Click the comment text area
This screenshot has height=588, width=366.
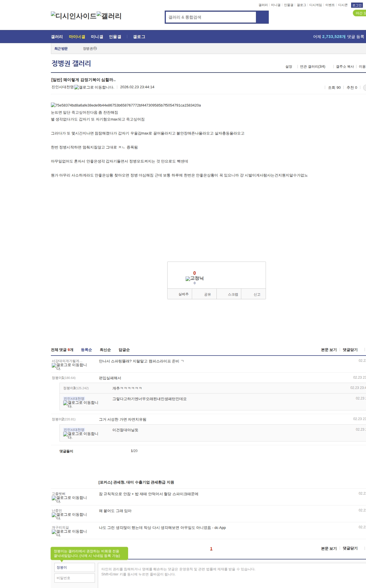pos(232,575)
